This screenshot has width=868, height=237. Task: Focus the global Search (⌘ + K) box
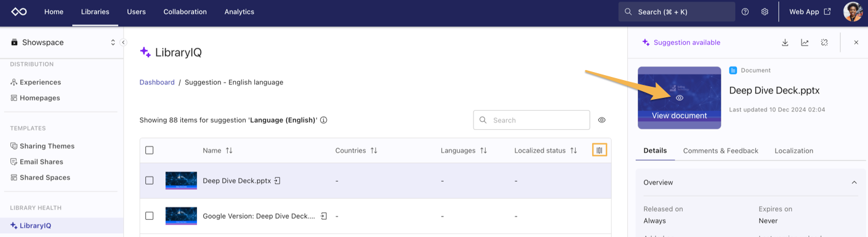point(677,12)
